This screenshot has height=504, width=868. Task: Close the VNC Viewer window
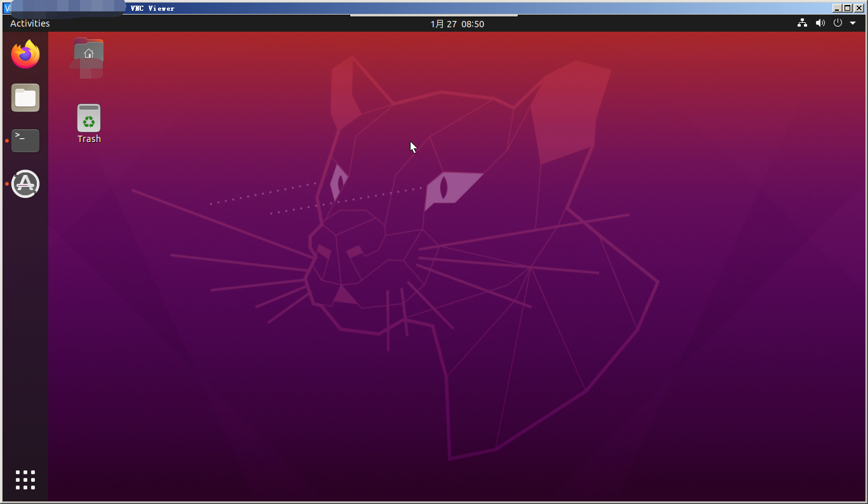coord(858,8)
